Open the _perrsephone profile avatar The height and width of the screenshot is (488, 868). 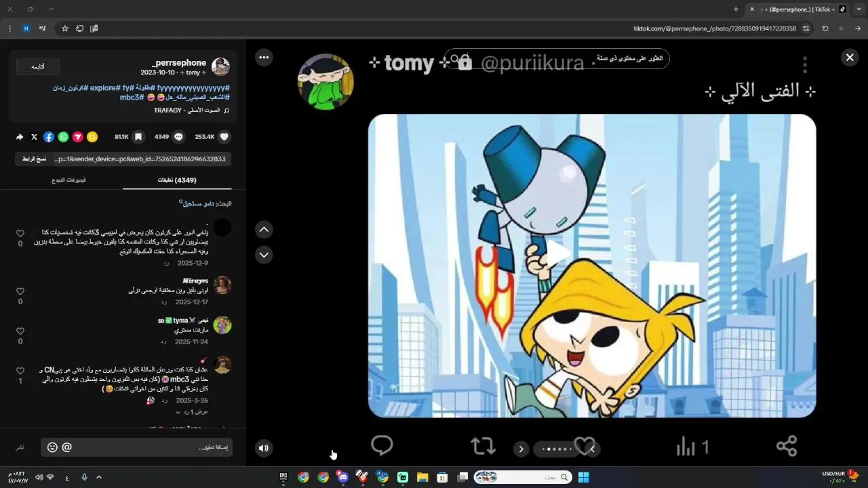pos(220,66)
